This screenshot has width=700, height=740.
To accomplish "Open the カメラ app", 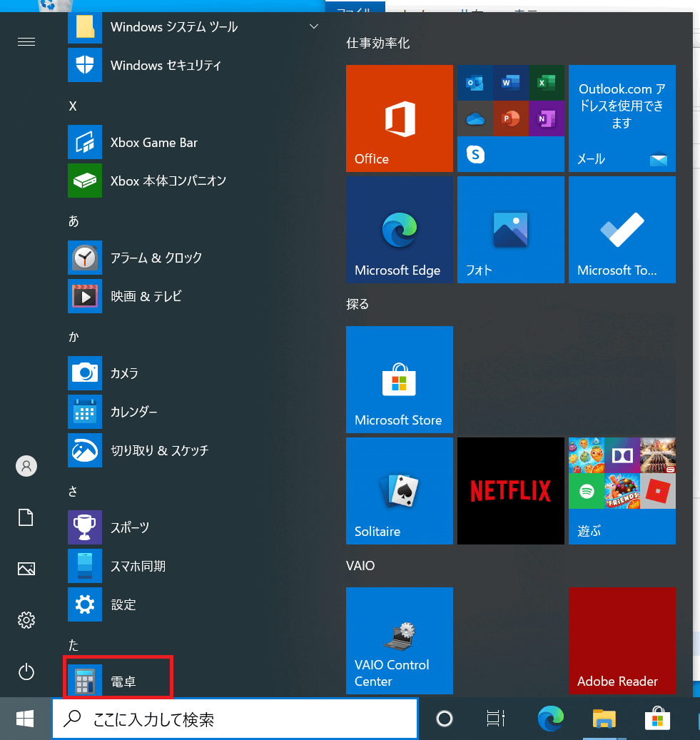I will point(193,373).
